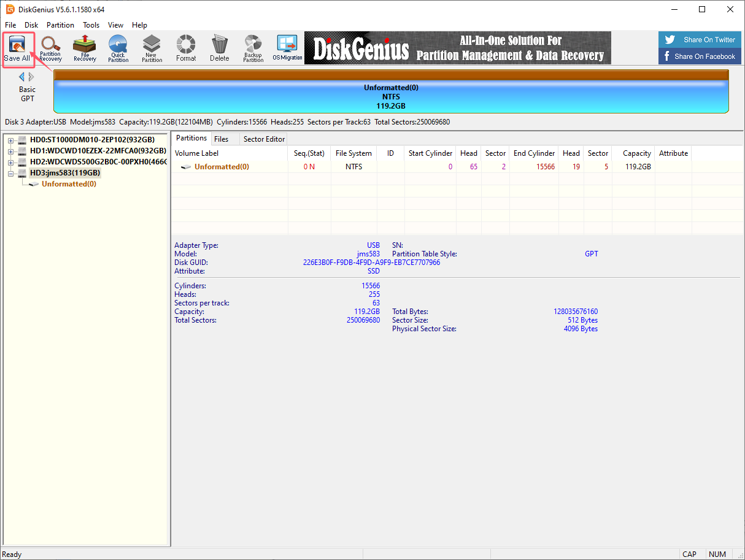Click the Format toolbar icon
Viewport: 745px width, 560px height.
[x=186, y=48]
